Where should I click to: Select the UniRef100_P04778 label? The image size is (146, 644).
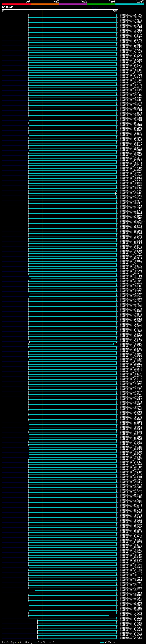coord(131,374)
